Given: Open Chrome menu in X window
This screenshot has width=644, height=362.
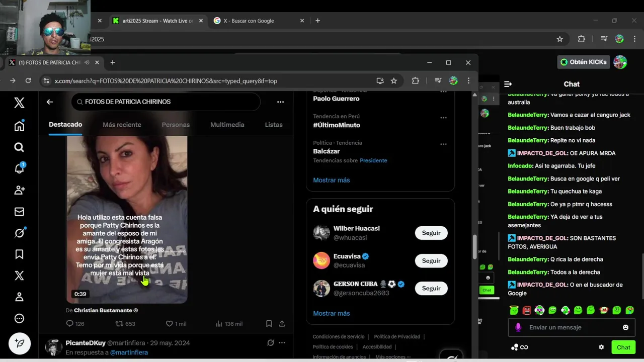Looking at the screenshot, I should pos(468,80).
